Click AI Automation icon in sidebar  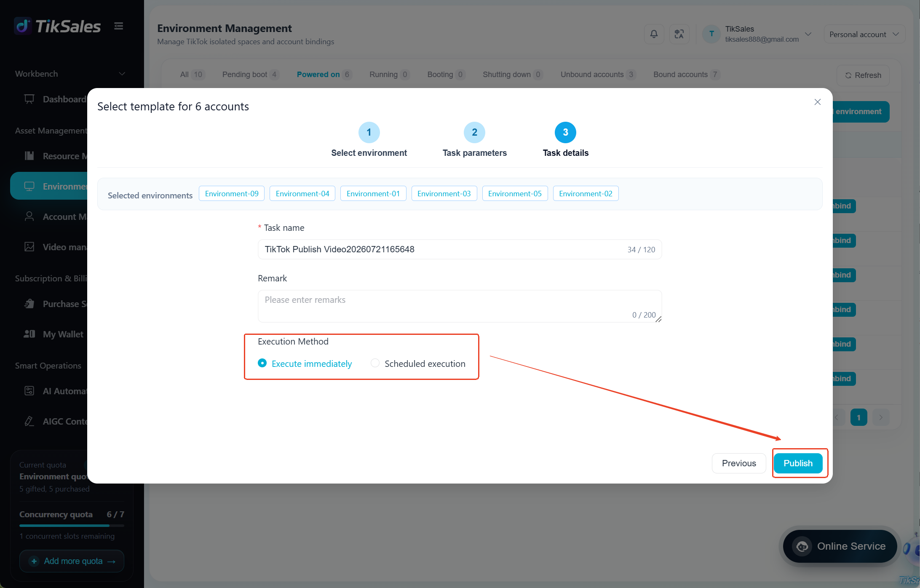pyautogui.click(x=29, y=391)
